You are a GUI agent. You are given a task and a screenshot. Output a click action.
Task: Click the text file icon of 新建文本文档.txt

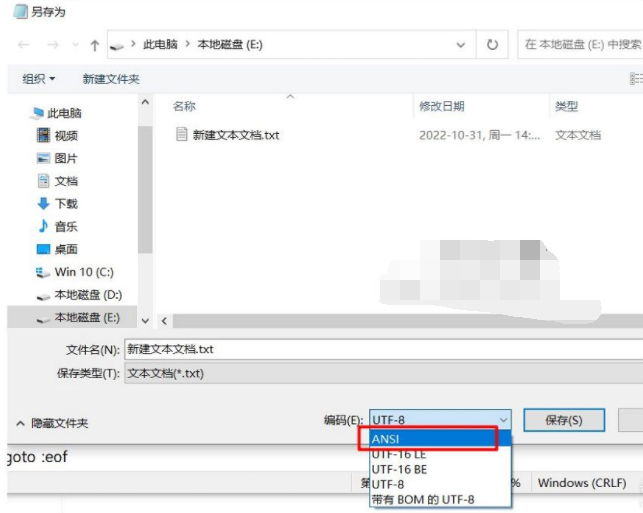pos(182,134)
